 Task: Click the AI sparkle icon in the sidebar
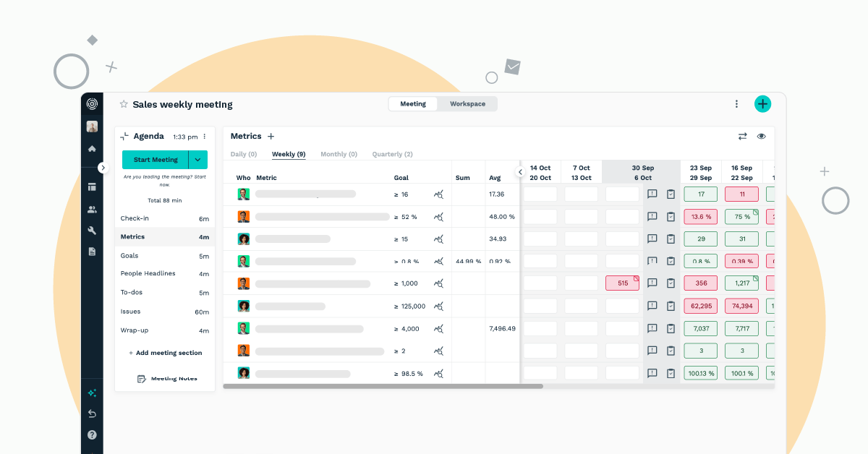click(x=92, y=393)
